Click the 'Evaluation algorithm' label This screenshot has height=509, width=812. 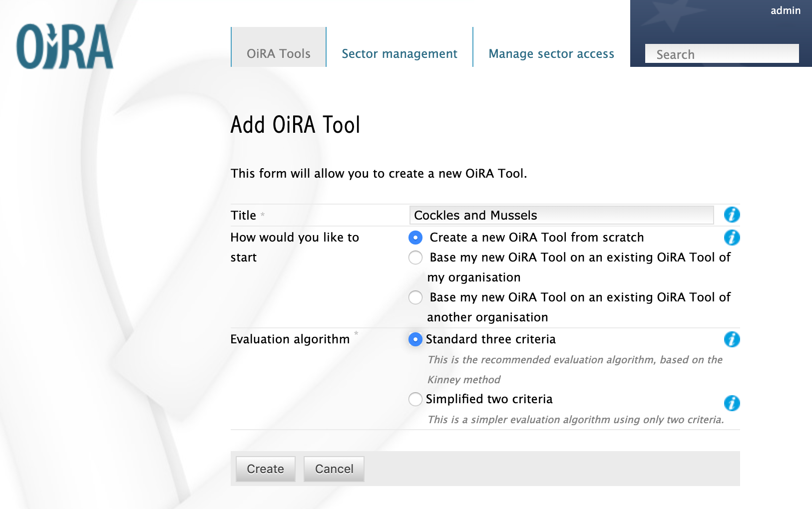(x=290, y=339)
